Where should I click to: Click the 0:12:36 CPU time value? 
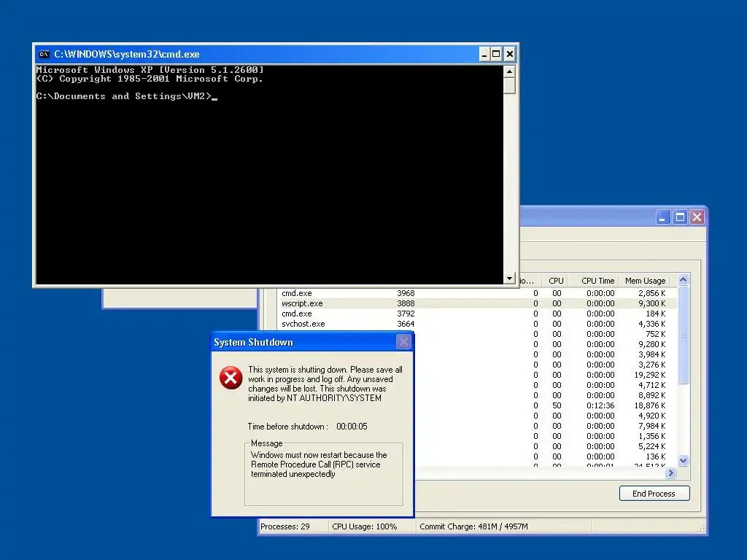[600, 405]
